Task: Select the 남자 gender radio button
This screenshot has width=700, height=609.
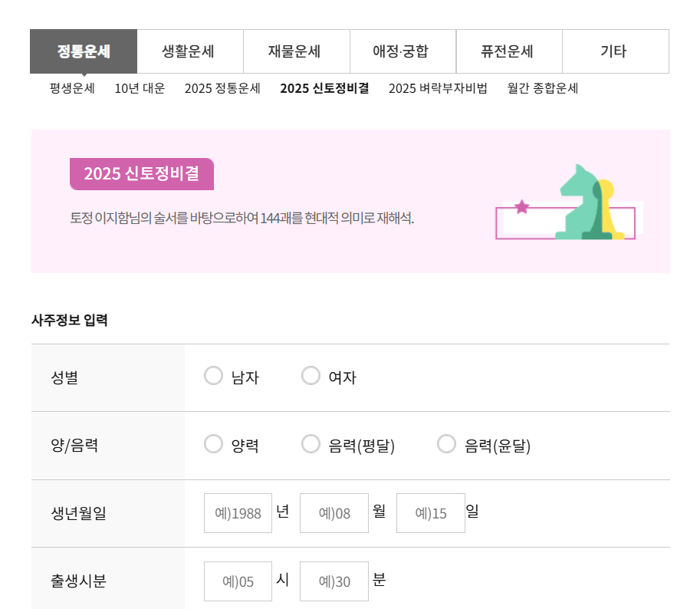Action: pyautogui.click(x=214, y=376)
